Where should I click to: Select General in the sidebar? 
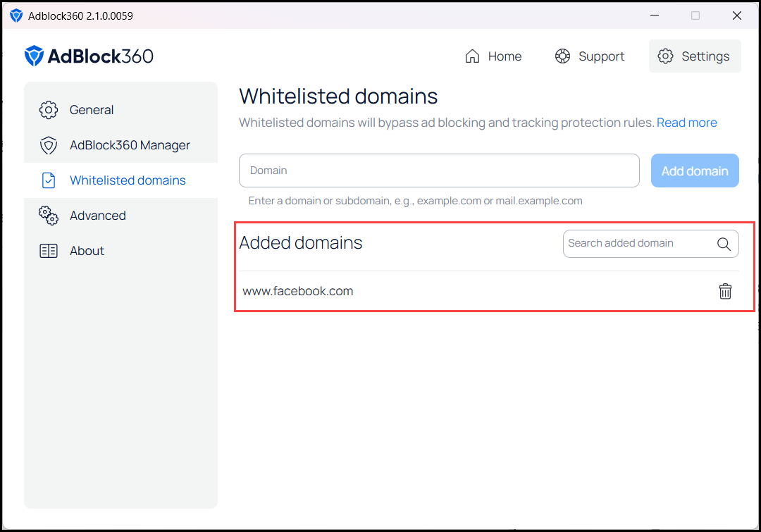tap(121, 110)
